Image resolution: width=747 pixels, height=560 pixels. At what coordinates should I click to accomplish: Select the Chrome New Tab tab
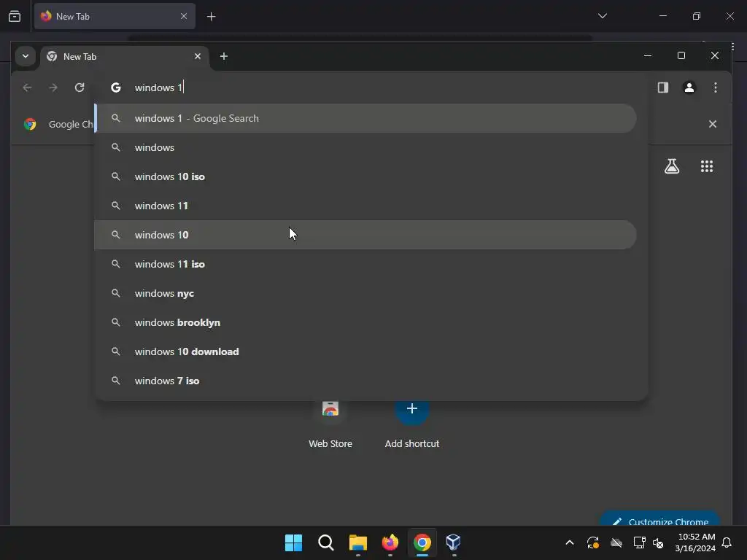[x=125, y=57]
